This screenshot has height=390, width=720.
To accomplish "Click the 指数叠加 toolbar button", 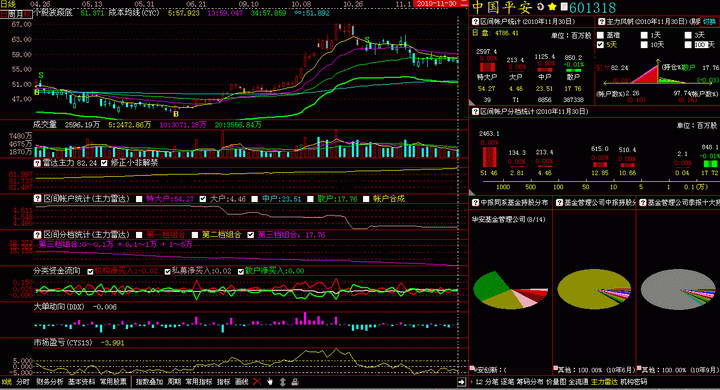I will point(149,382).
